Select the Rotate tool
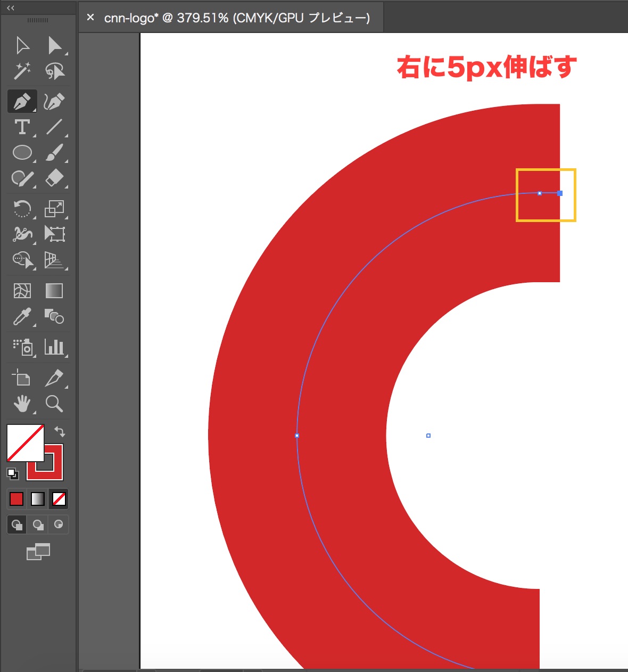 22,209
